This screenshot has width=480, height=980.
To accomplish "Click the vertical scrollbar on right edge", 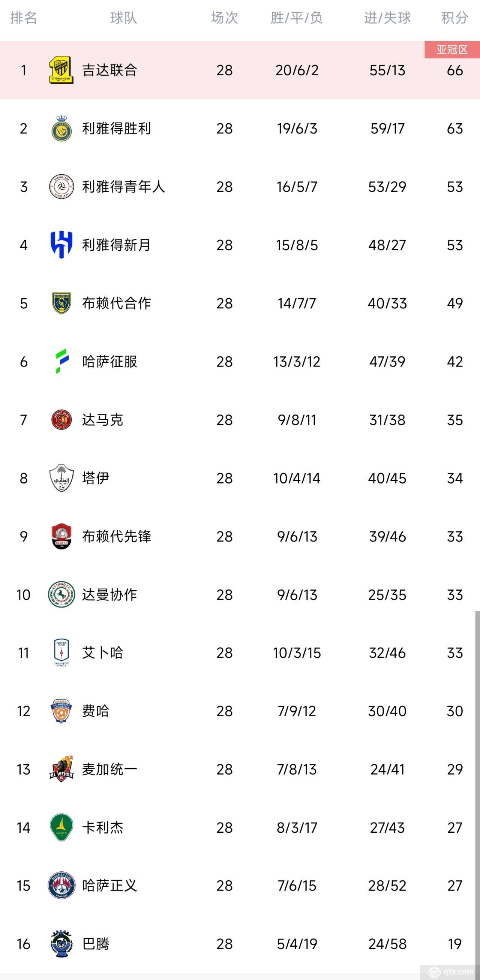I will pyautogui.click(x=477, y=787).
